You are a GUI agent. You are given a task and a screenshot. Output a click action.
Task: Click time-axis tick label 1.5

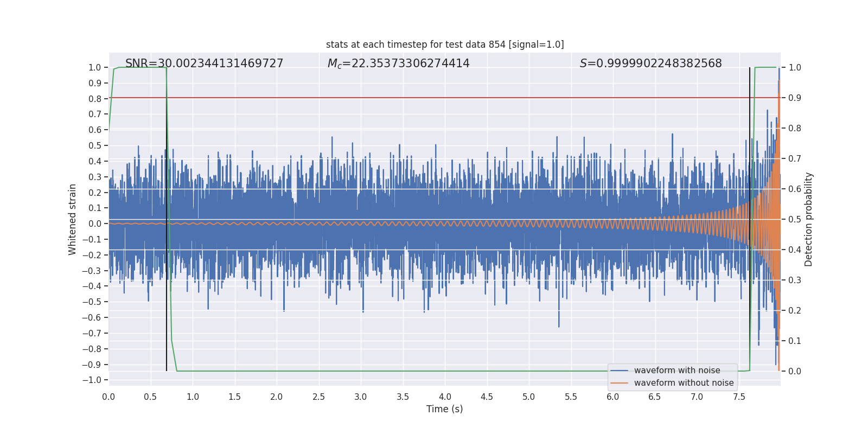tap(235, 397)
